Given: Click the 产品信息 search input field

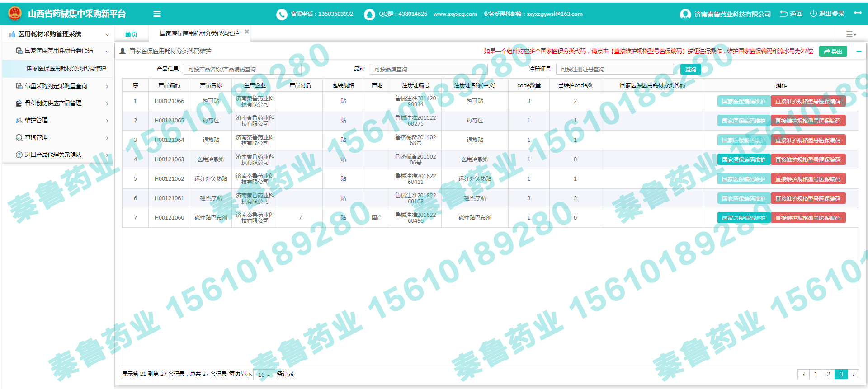Looking at the screenshot, I should click(242, 69).
